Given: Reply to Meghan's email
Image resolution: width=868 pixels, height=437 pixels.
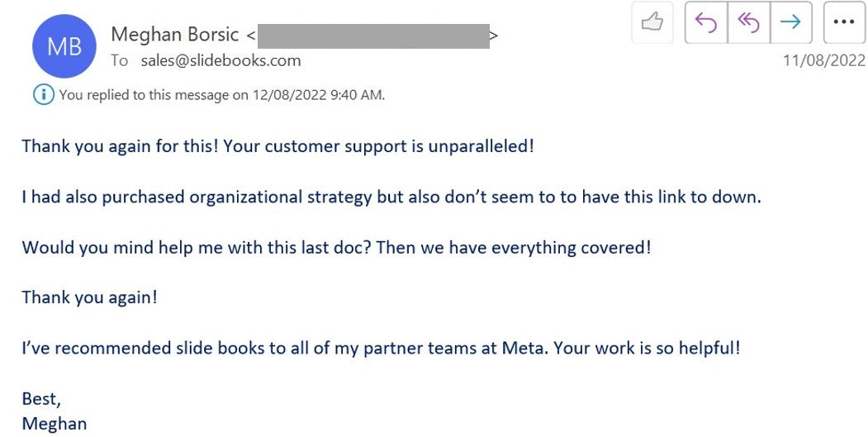Looking at the screenshot, I should point(706,22).
